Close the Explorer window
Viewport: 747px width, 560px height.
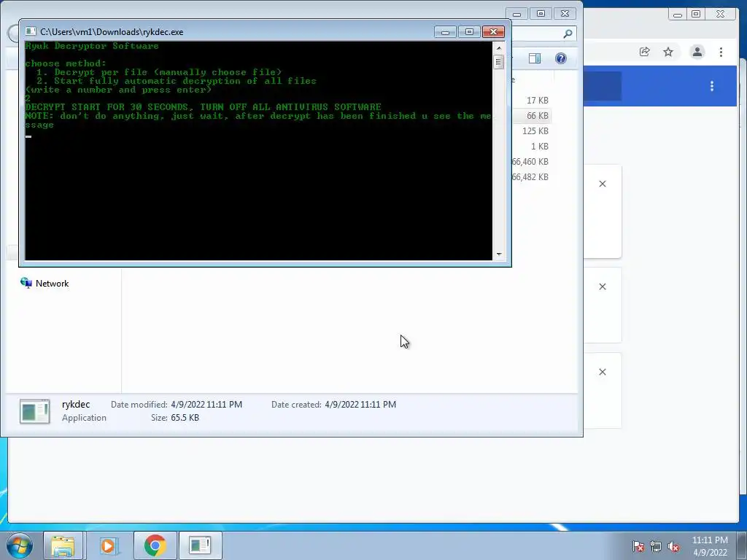(565, 14)
